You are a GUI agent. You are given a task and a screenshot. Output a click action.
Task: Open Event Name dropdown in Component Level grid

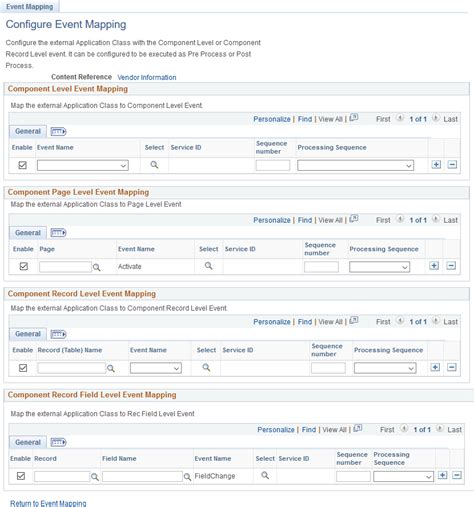(83, 165)
